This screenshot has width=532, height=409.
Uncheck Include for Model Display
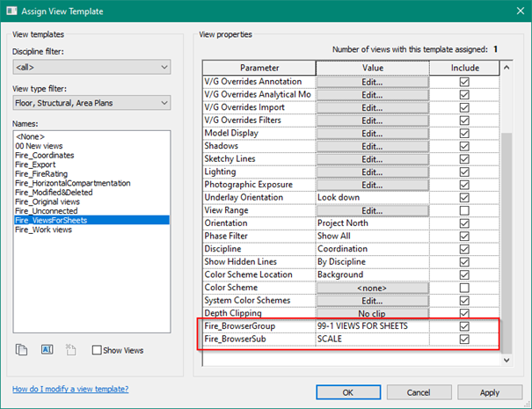click(464, 134)
